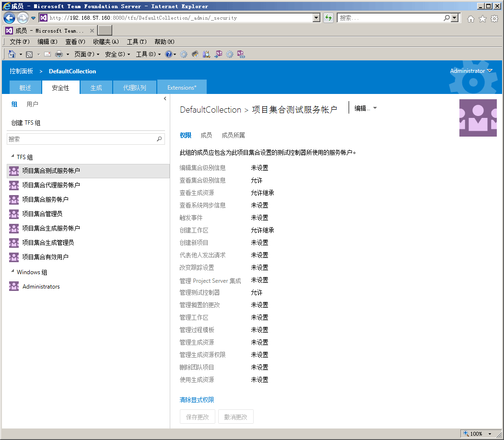Click the home icon in command bar
Screen dimensions: 504x440
click(x=12, y=54)
